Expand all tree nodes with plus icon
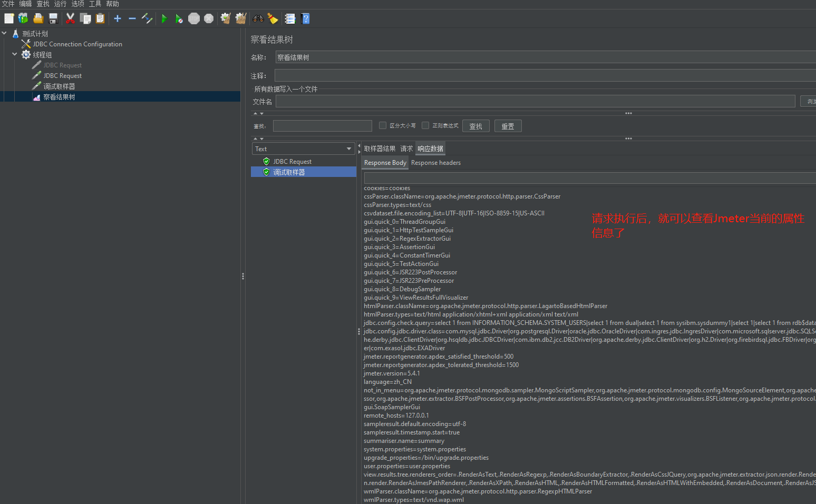 (118, 18)
